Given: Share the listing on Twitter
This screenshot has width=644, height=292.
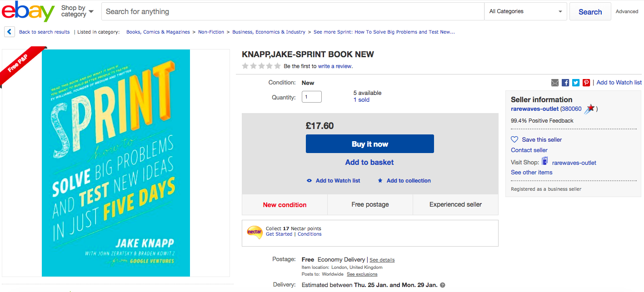Looking at the screenshot, I should [x=576, y=83].
